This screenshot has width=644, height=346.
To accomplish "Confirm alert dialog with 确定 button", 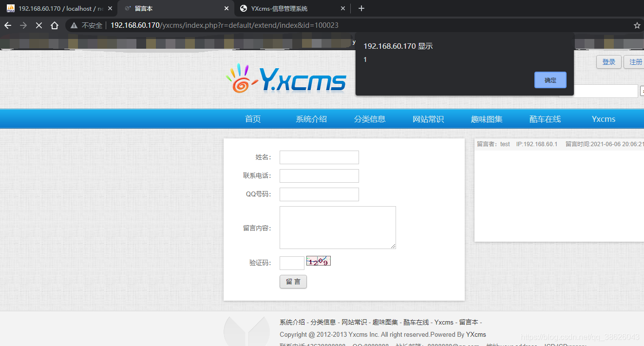I will (x=550, y=80).
